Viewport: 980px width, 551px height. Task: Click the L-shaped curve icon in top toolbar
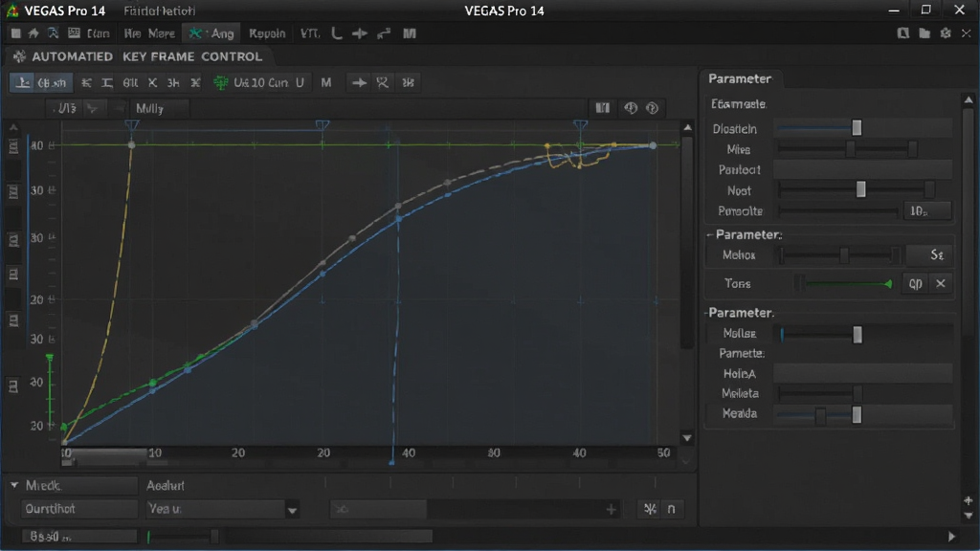337,33
